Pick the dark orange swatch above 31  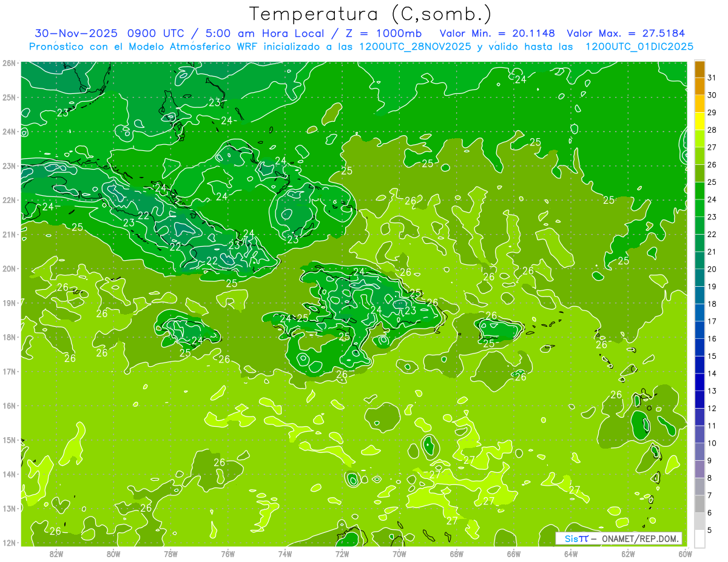[x=699, y=69]
